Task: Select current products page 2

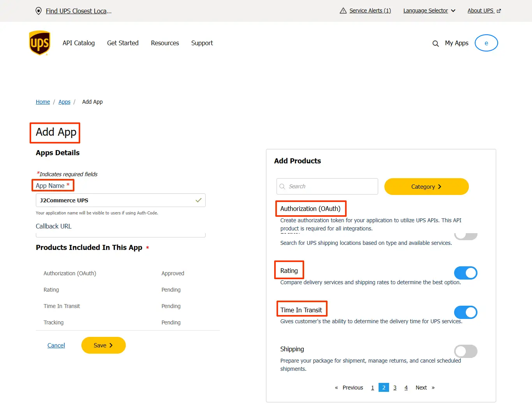Action: 384,388
